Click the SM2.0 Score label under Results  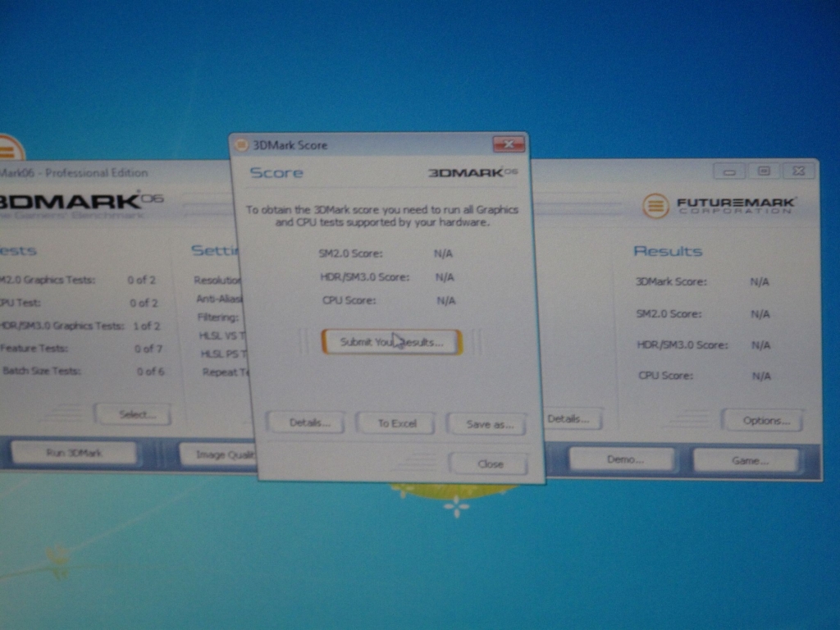pos(669,313)
